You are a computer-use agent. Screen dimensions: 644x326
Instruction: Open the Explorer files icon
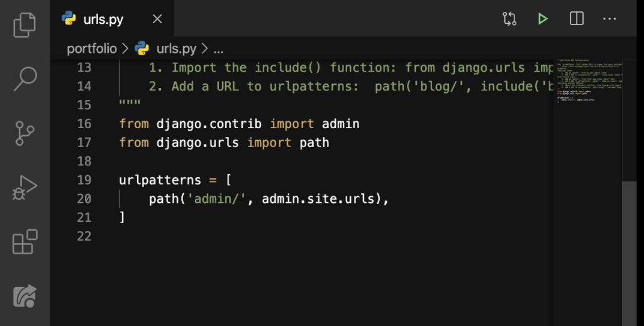pos(25,24)
